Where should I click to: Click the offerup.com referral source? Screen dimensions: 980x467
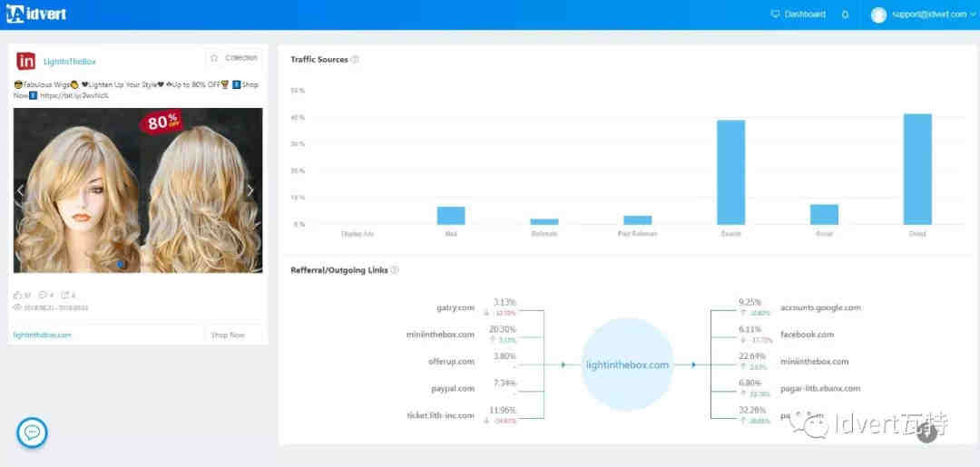pyautogui.click(x=453, y=362)
